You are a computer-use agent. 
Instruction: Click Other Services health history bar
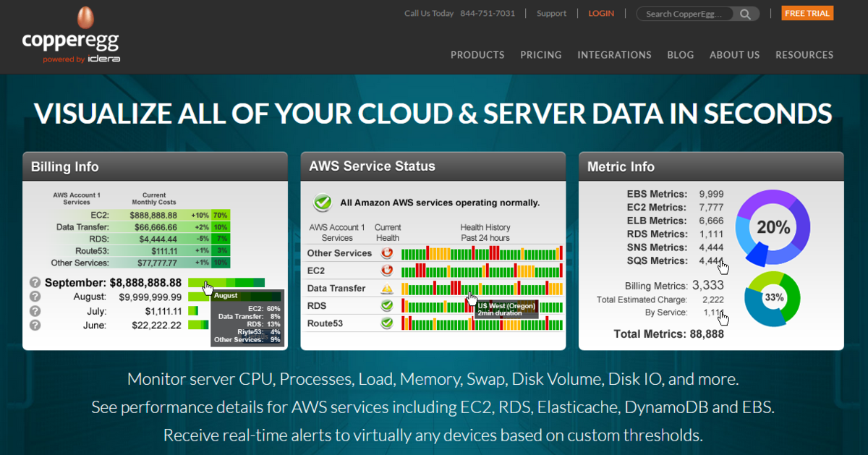point(482,253)
